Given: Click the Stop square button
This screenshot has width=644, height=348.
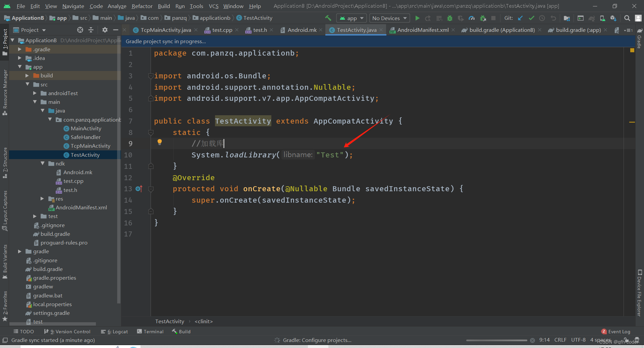Looking at the screenshot, I should (x=493, y=18).
